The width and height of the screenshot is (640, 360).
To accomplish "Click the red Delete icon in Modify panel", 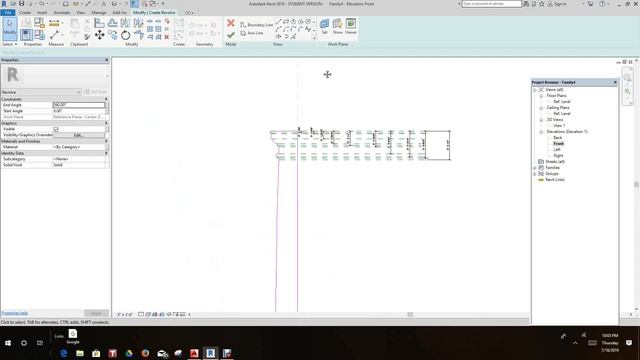I will pyautogui.click(x=167, y=37).
